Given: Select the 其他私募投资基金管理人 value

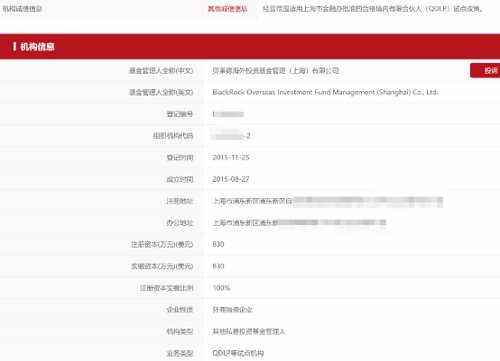Looking at the screenshot, I should (249, 331).
